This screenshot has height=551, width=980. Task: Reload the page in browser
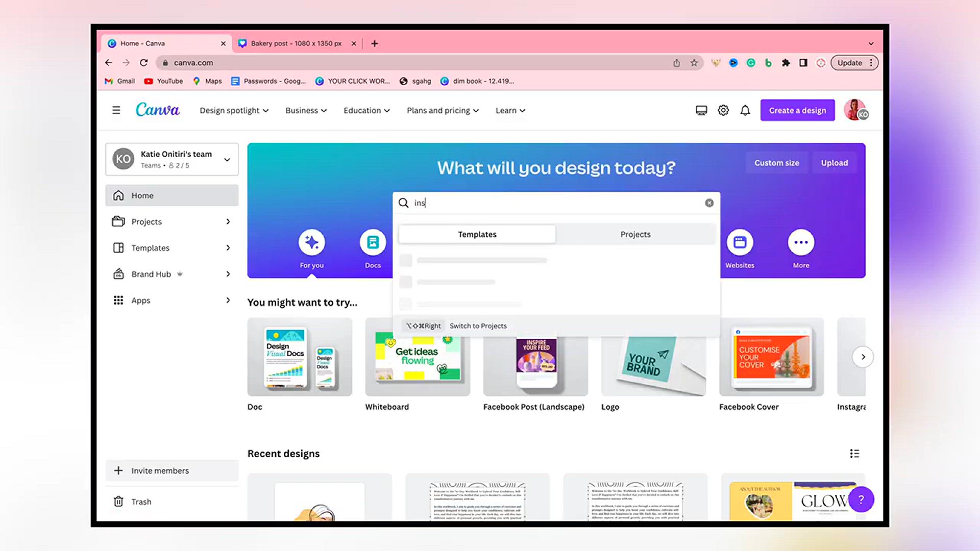click(x=144, y=63)
